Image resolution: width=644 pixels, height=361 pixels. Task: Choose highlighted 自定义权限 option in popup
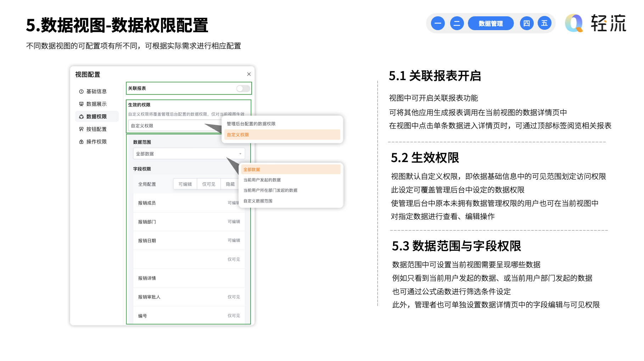point(282,135)
